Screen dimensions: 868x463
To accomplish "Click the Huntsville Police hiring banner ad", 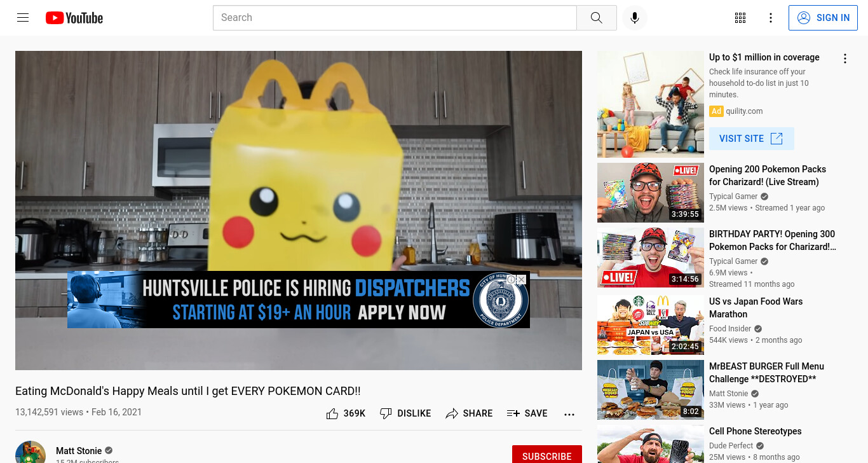I will tap(299, 300).
